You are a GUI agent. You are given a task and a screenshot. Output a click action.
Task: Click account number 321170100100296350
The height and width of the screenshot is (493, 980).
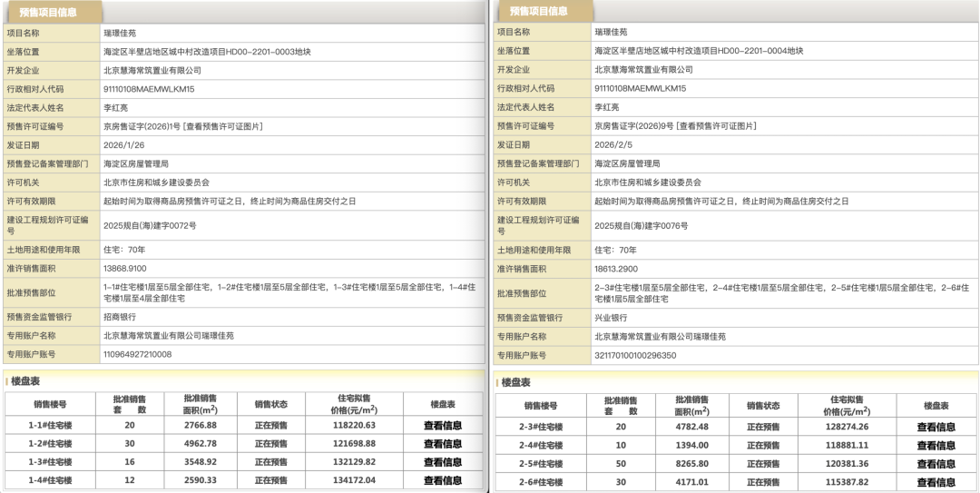click(x=635, y=354)
